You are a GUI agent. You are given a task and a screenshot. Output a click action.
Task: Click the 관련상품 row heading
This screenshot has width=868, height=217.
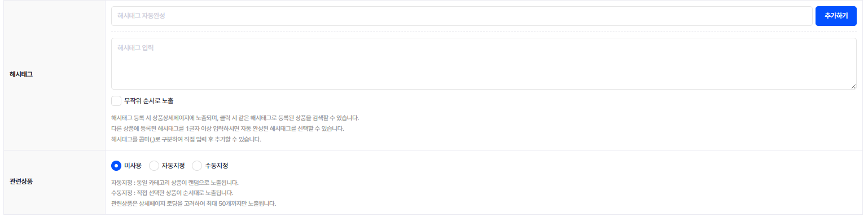pyautogui.click(x=21, y=182)
